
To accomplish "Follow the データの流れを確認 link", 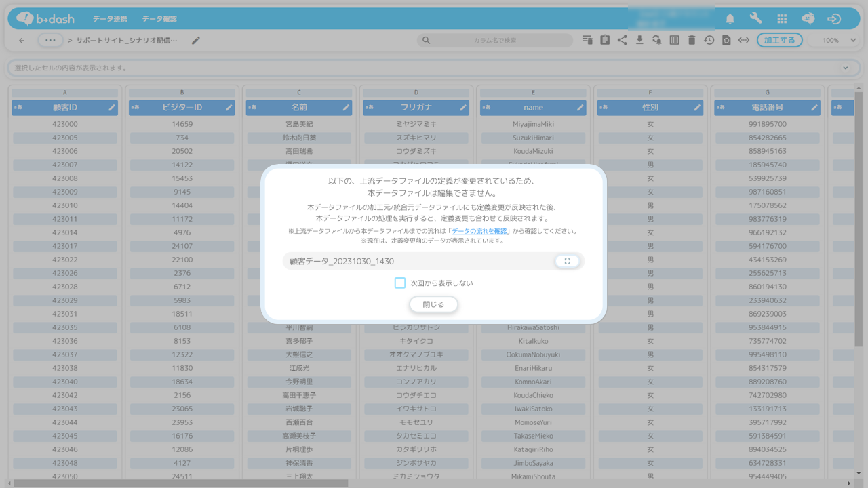I will pyautogui.click(x=479, y=231).
